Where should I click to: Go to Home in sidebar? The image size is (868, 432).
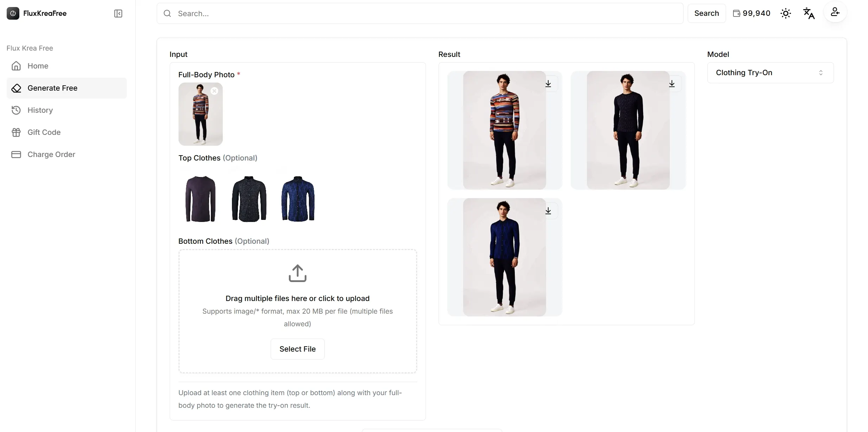click(38, 66)
